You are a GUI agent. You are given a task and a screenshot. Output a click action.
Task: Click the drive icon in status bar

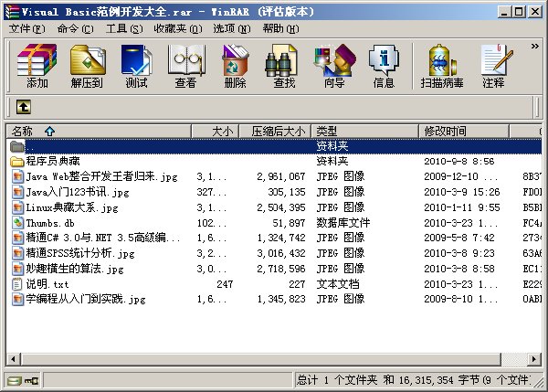pyautogui.click(x=14, y=380)
